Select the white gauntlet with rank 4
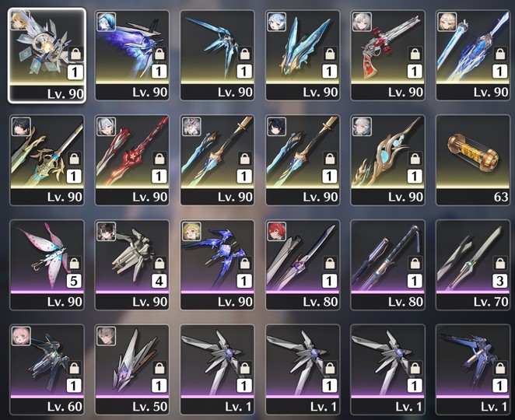Screen dimensions: 515x420 [x=132, y=264]
